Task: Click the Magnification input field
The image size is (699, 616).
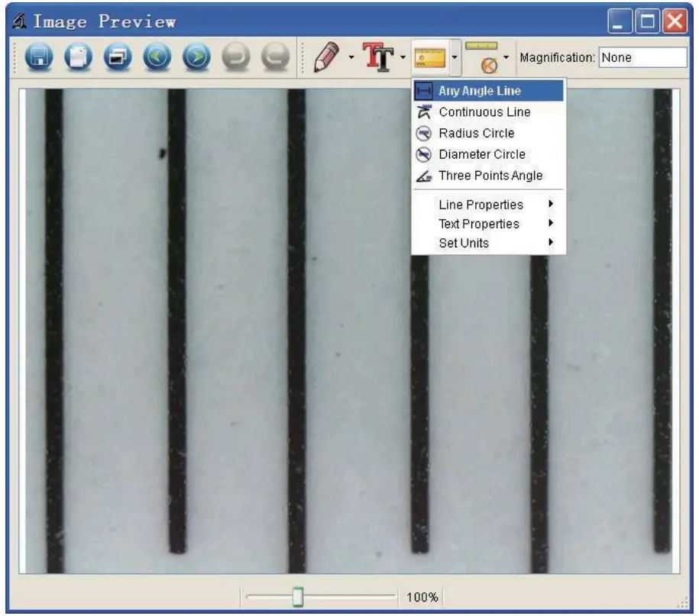Action: coord(642,57)
